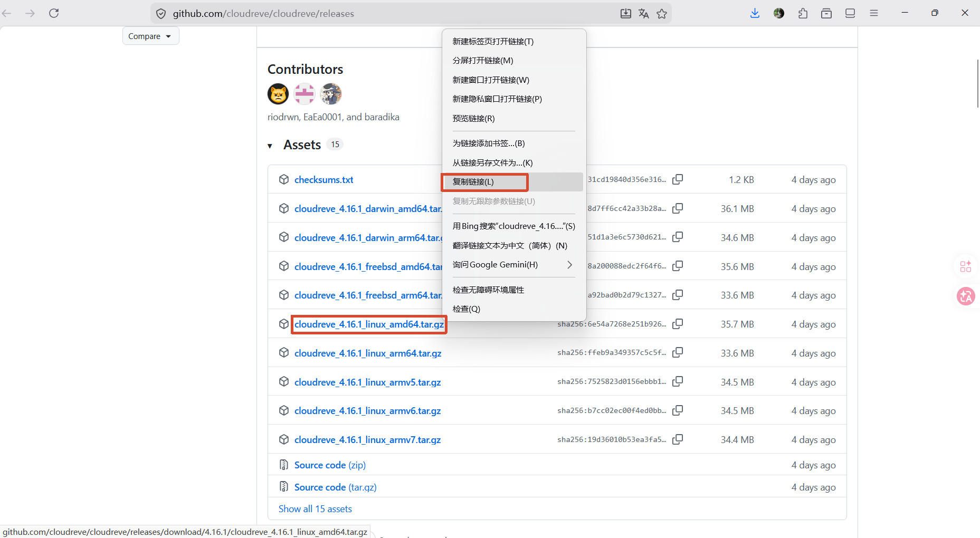Click the Assets count badge 15
980x538 pixels.
[335, 145]
